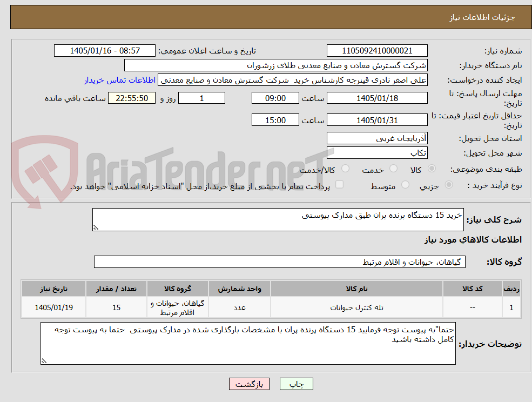Image resolution: width=532 pixels, height=402 pixels.
Task: Click the response deadline date 1405/01/18
Action: [x=377, y=98]
